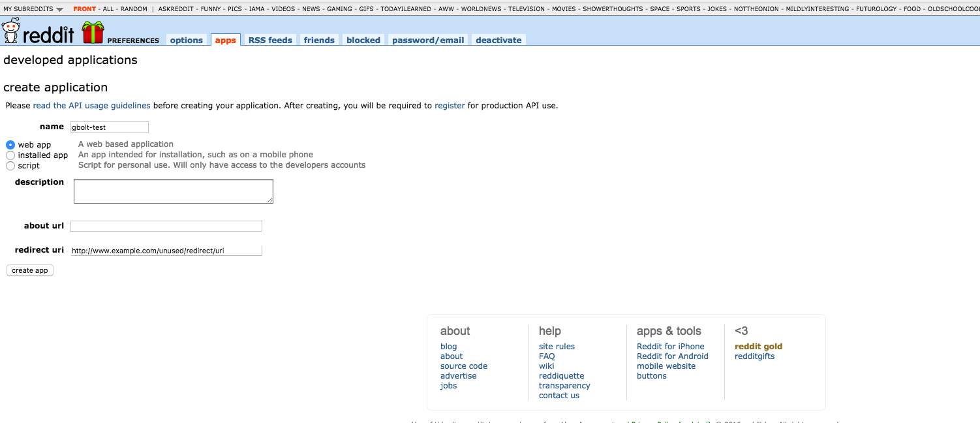Open the redditgifts link
980x423 pixels.
pyautogui.click(x=755, y=356)
